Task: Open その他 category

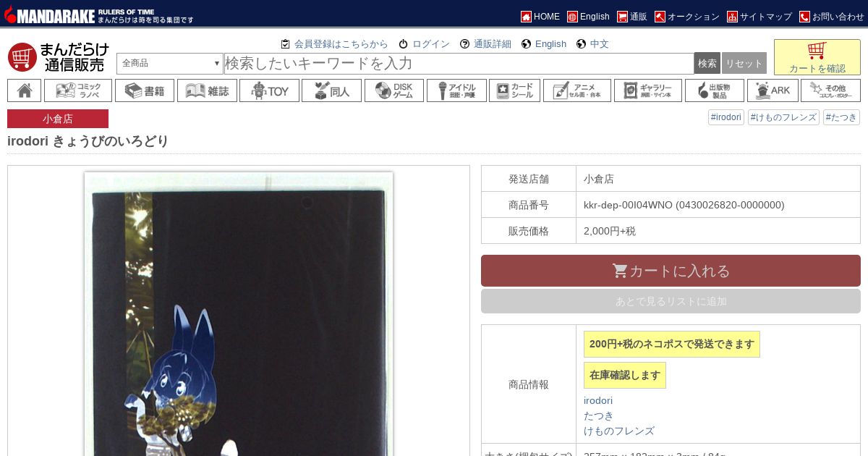Action: pos(831,90)
